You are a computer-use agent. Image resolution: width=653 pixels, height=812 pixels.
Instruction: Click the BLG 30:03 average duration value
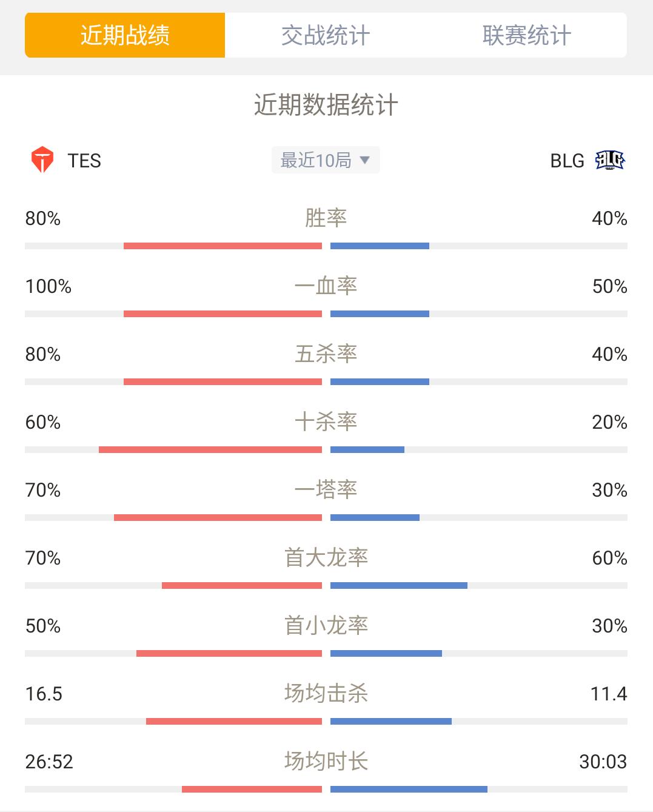click(x=603, y=762)
